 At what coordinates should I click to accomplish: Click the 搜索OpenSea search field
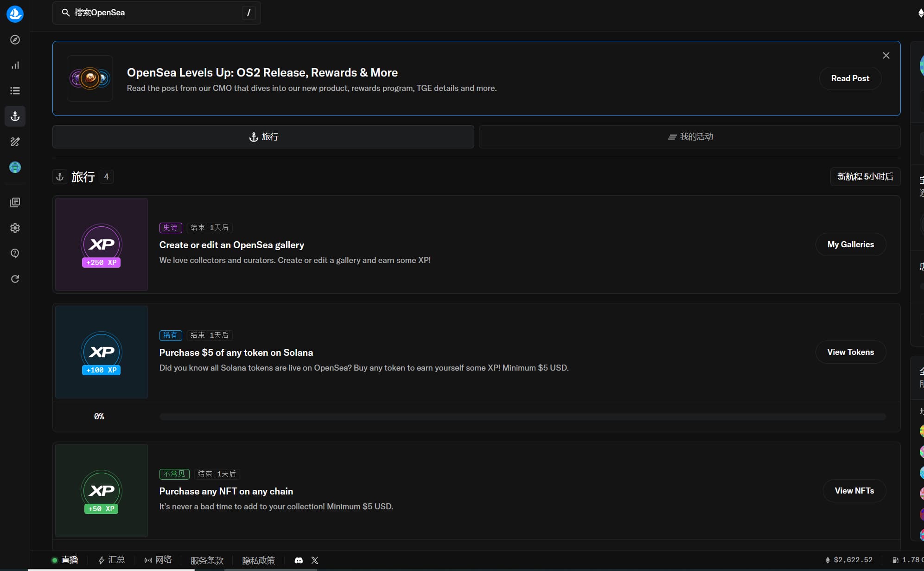point(156,13)
